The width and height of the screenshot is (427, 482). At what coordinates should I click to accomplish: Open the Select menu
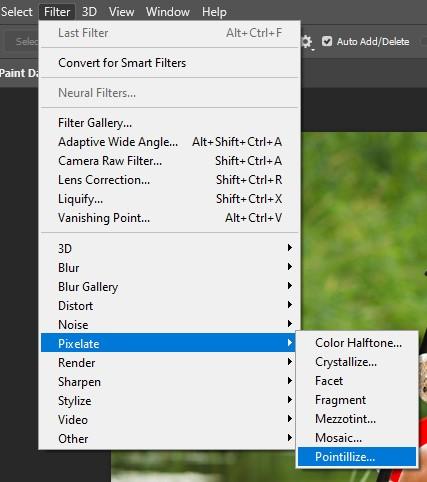pos(16,12)
